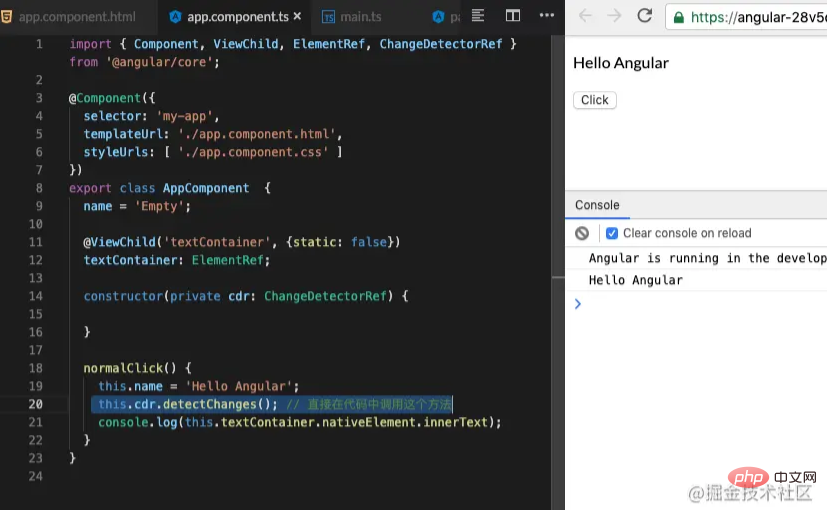
Task: Click the console prompt chevron
Action: tap(578, 304)
